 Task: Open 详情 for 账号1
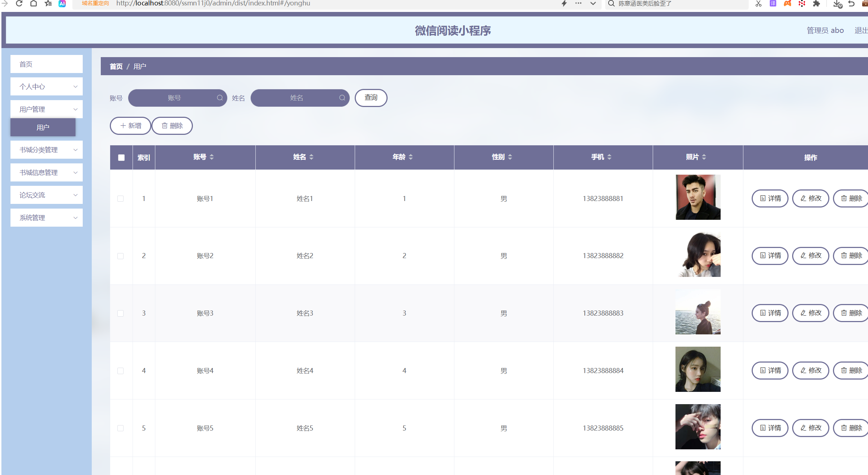[770, 198]
